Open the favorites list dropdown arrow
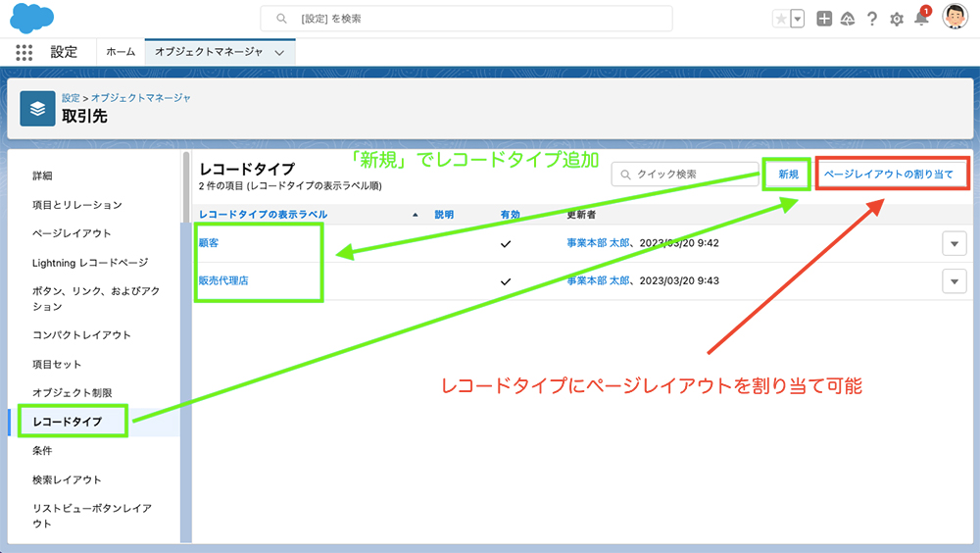Viewport: 980px width, 553px height. 797,19
